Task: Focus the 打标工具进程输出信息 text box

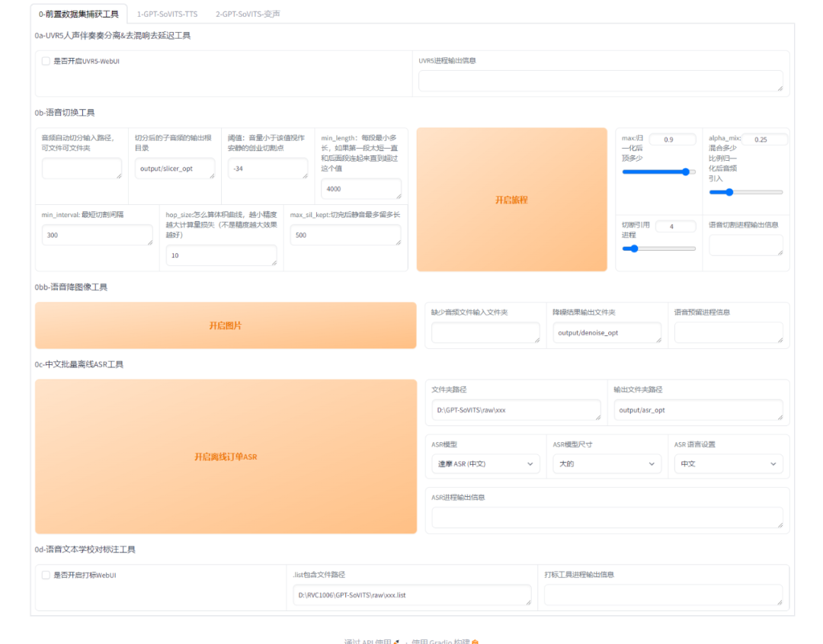Action: 664,595
